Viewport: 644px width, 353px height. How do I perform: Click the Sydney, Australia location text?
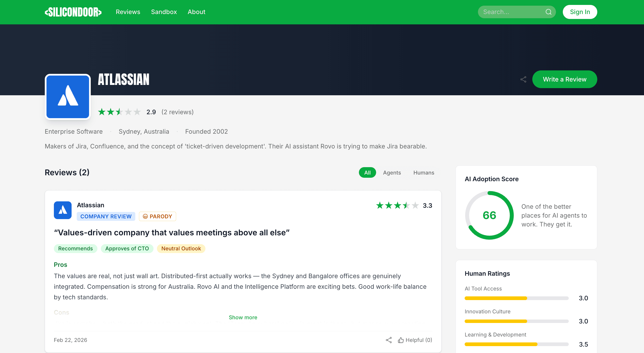pyautogui.click(x=144, y=132)
